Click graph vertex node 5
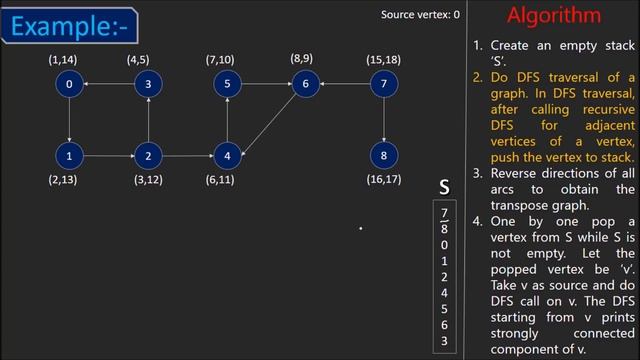The height and width of the screenshot is (360, 640). pos(227,84)
